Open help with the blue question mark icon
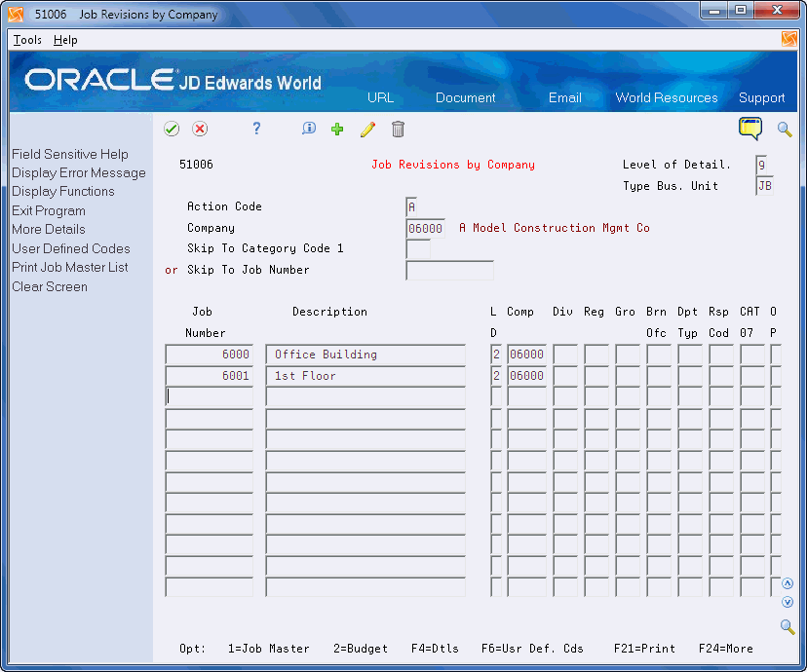 click(x=256, y=129)
